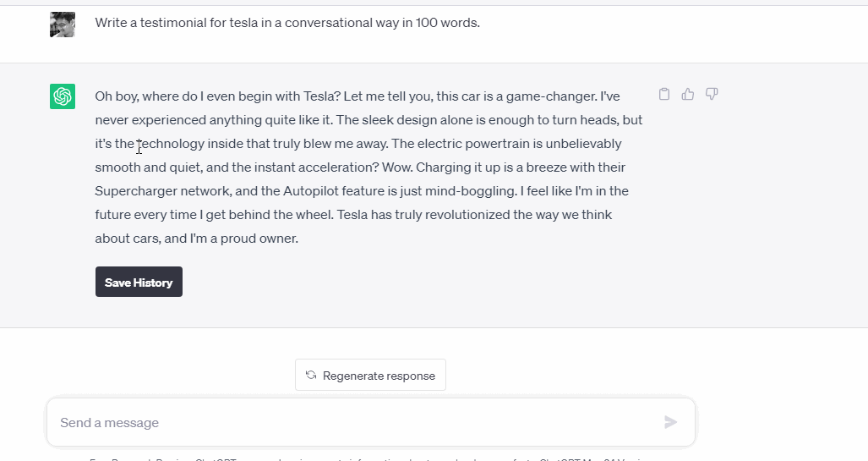The height and width of the screenshot is (461, 868).
Task: Mark the response with thumbs down
Action: pos(712,94)
